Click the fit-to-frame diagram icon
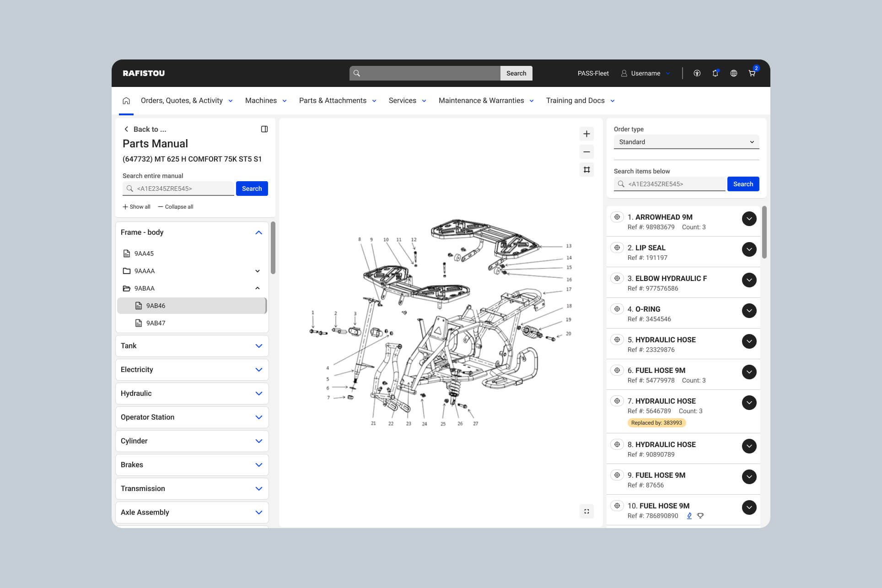882x588 pixels. (586, 170)
